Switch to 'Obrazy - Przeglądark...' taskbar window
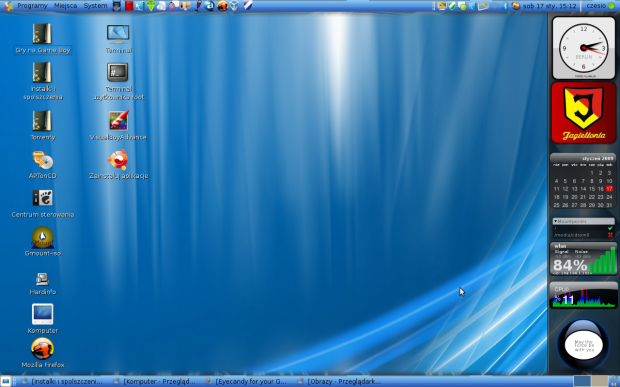Image resolution: width=620 pixels, height=387 pixels. click(339, 381)
